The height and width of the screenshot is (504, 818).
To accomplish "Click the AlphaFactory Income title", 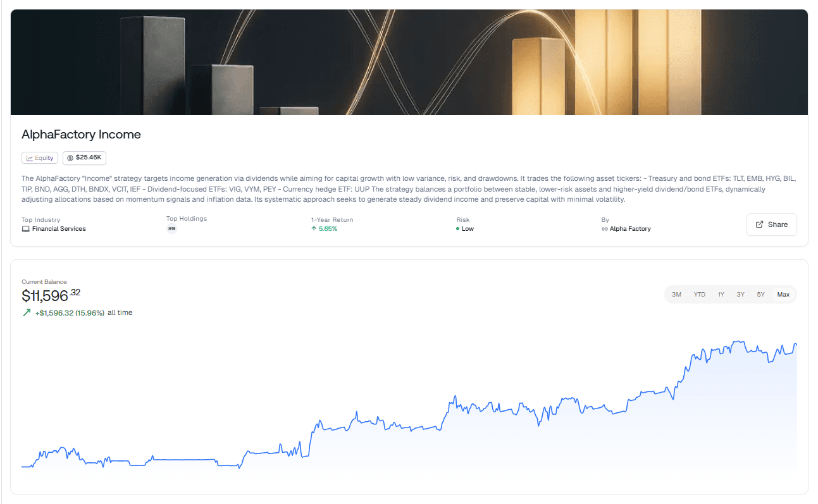I will click(x=81, y=135).
